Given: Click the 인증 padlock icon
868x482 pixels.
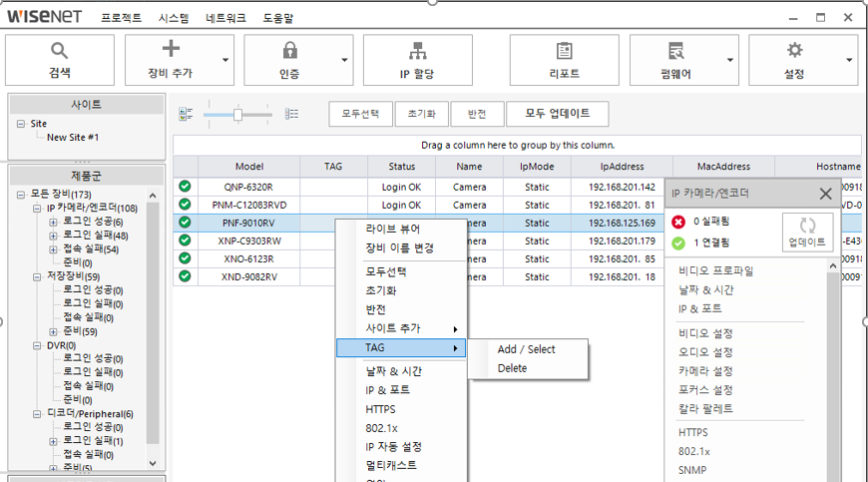Looking at the screenshot, I should click(x=289, y=50).
